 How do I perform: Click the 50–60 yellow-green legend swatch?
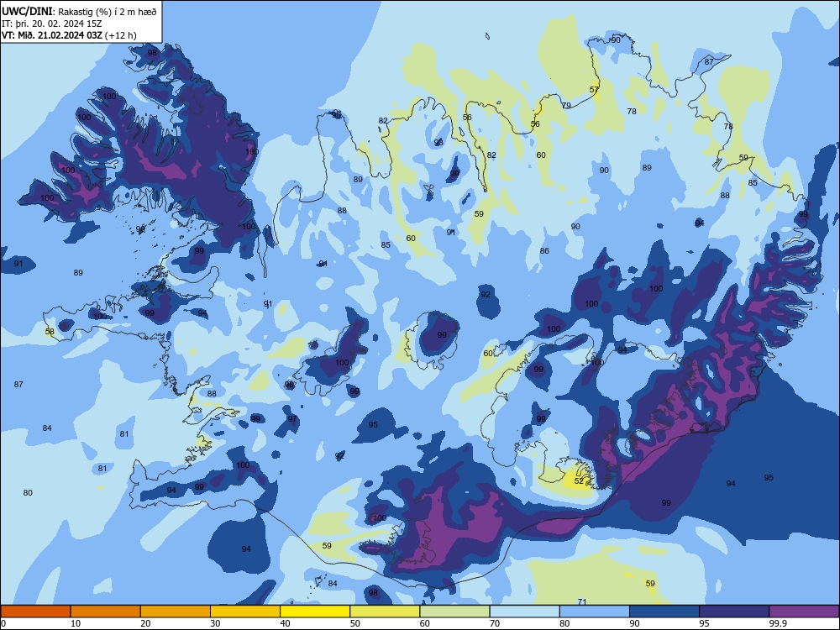(385, 612)
